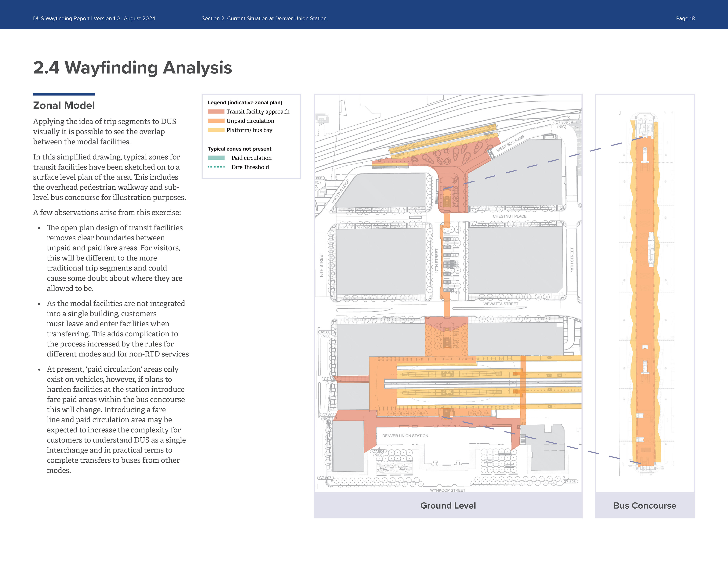Click the '18TH STREET' map label

[x=572, y=260]
